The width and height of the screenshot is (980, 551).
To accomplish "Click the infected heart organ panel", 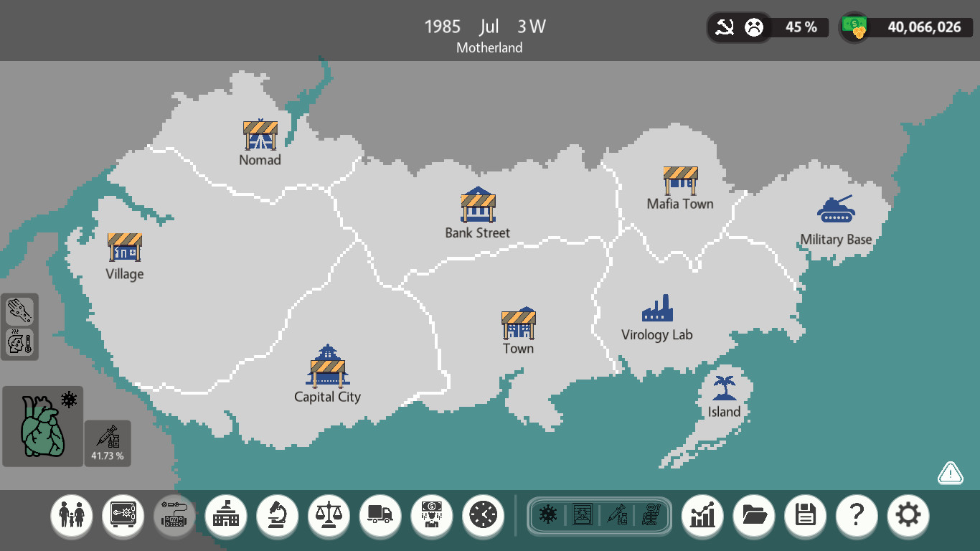I will pos(43,427).
